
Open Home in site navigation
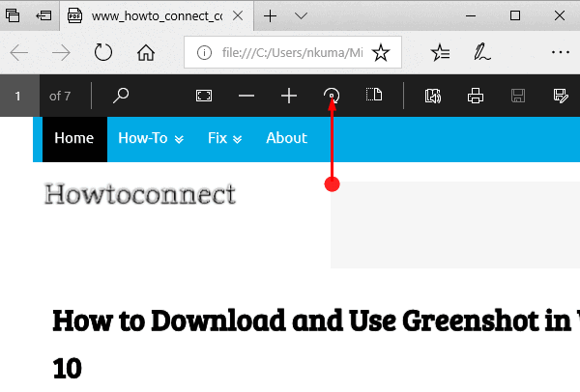click(74, 138)
